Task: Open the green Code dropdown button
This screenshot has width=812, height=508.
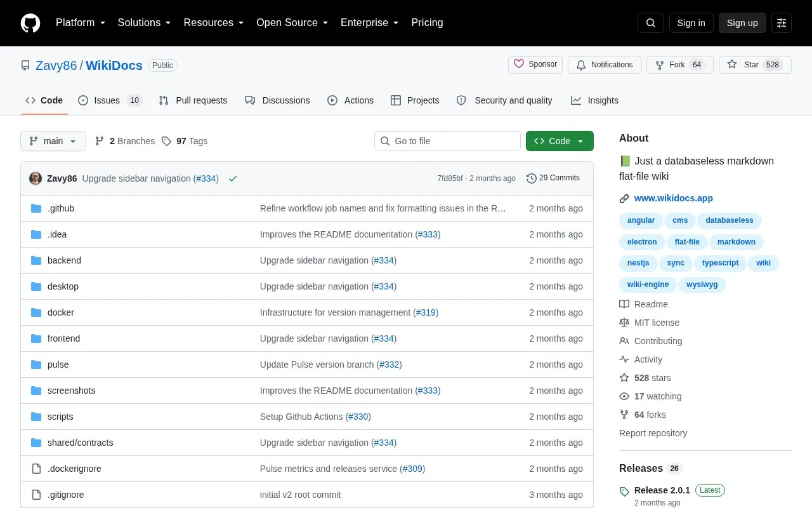Action: [560, 141]
